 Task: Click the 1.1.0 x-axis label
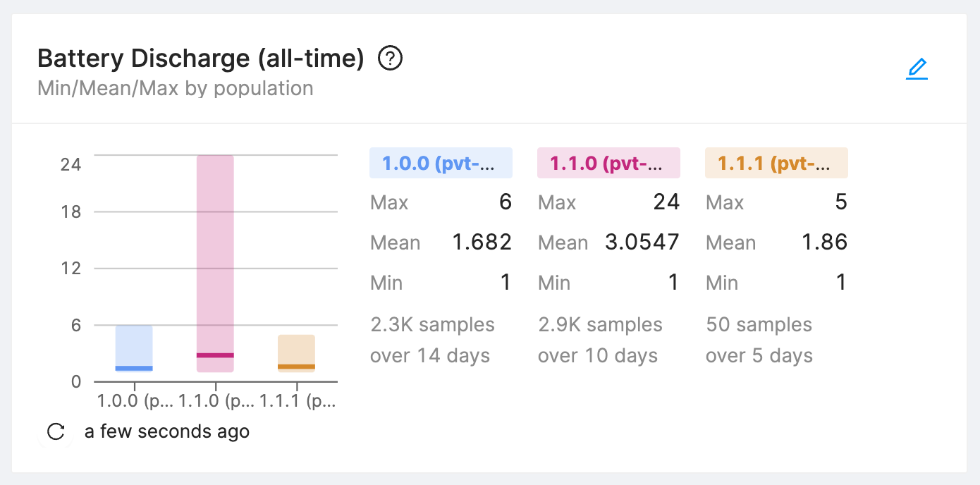pyautogui.click(x=216, y=401)
